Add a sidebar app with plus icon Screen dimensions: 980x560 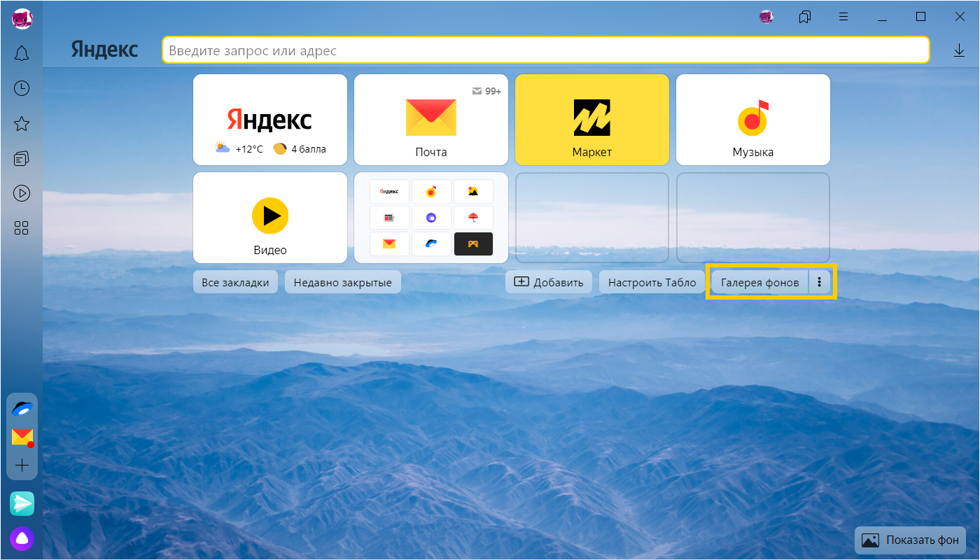[x=22, y=465]
